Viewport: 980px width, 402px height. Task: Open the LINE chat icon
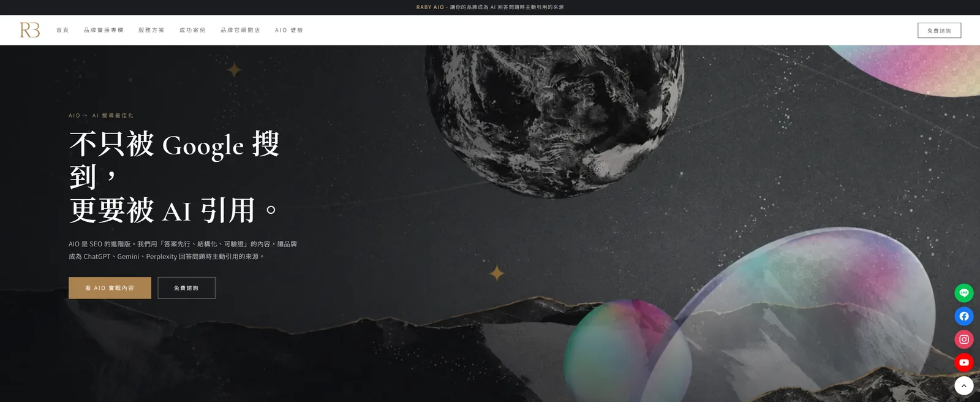964,293
